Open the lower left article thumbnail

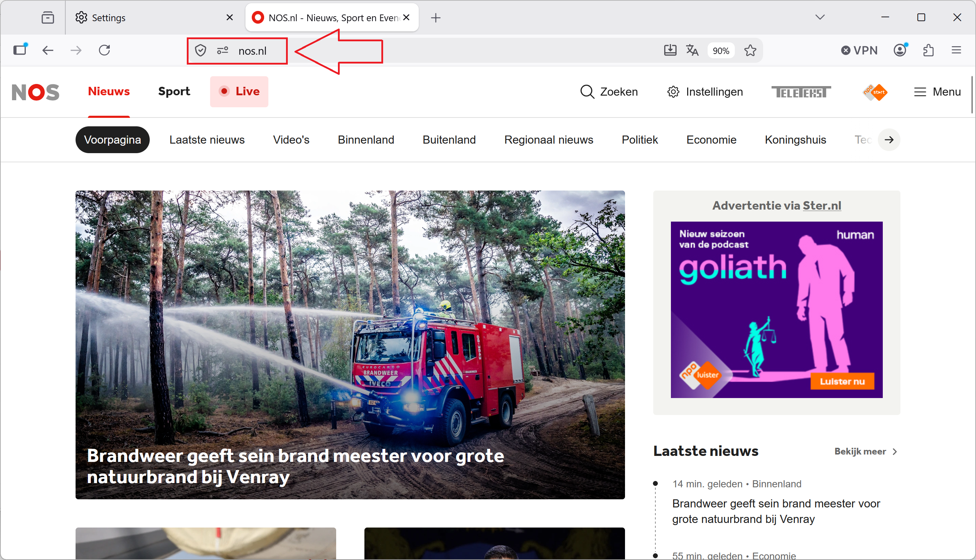point(206,544)
